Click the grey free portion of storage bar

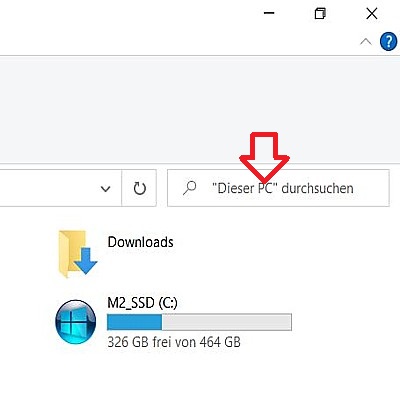(x=226, y=322)
